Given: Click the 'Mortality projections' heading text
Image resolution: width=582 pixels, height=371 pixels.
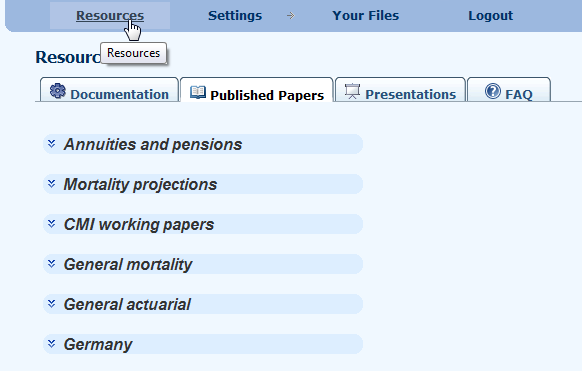Looking at the screenshot, I should [140, 184].
